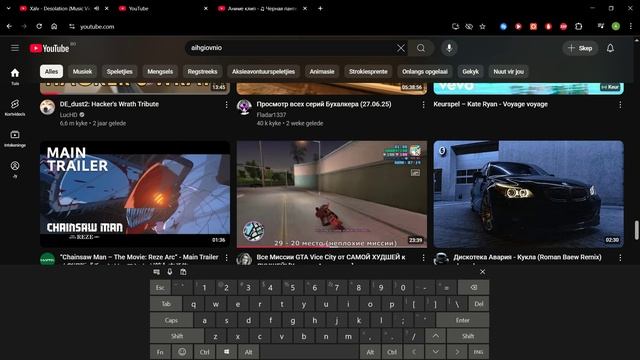
Task: Open options menu for Chainsaw Man trailer
Action: tap(226, 258)
